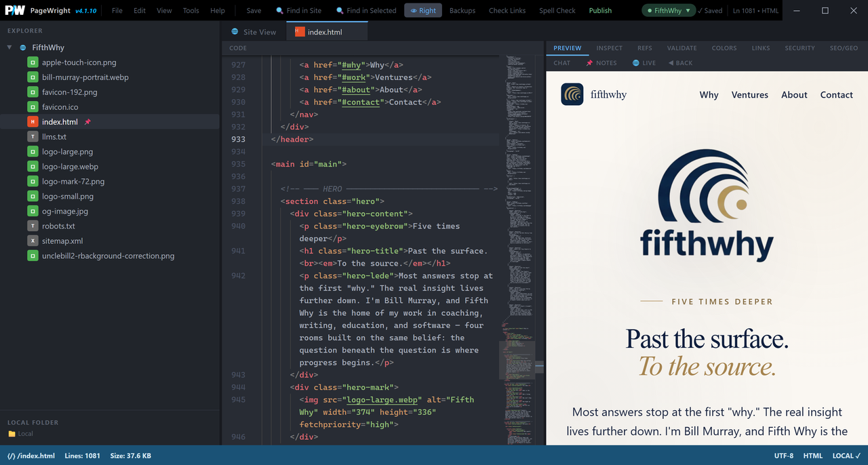Click the text file icon for llms.txt
Screen dimensions: 868x465
click(x=33, y=137)
